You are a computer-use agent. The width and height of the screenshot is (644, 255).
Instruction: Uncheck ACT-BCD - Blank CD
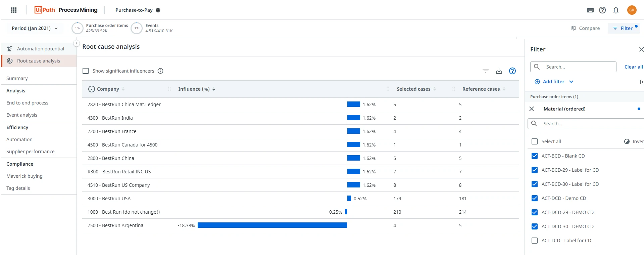point(535,156)
